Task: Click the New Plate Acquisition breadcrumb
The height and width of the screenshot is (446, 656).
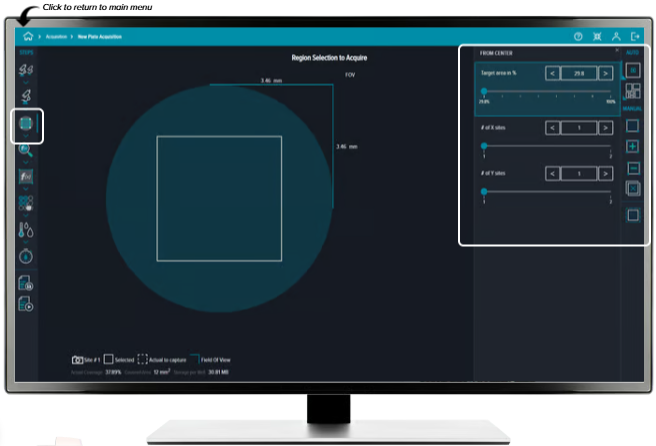Action: [100, 37]
